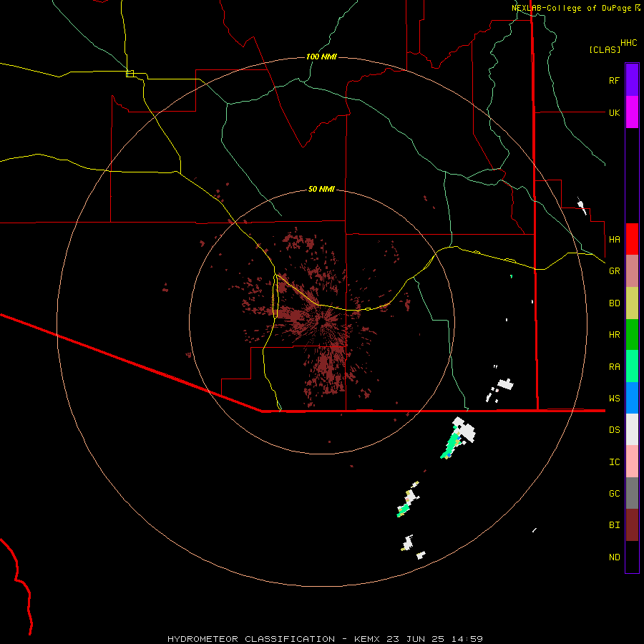Image resolution: width=644 pixels, height=644 pixels.
Task: Click the HHC product label
Action: (x=628, y=43)
